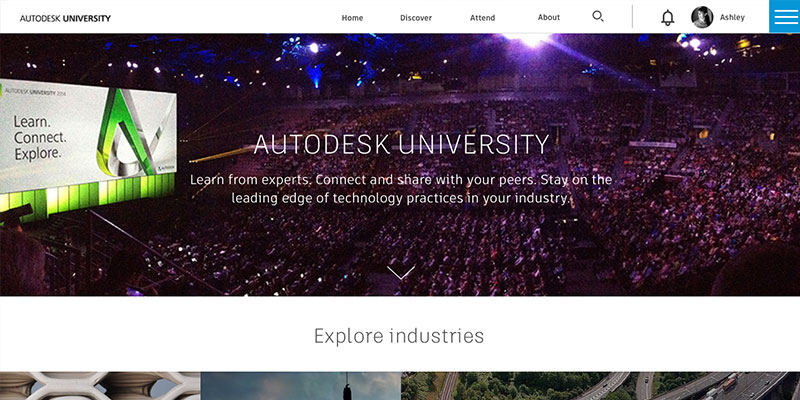This screenshot has height=400, width=800.
Task: Open the About nav item
Action: [x=549, y=17]
